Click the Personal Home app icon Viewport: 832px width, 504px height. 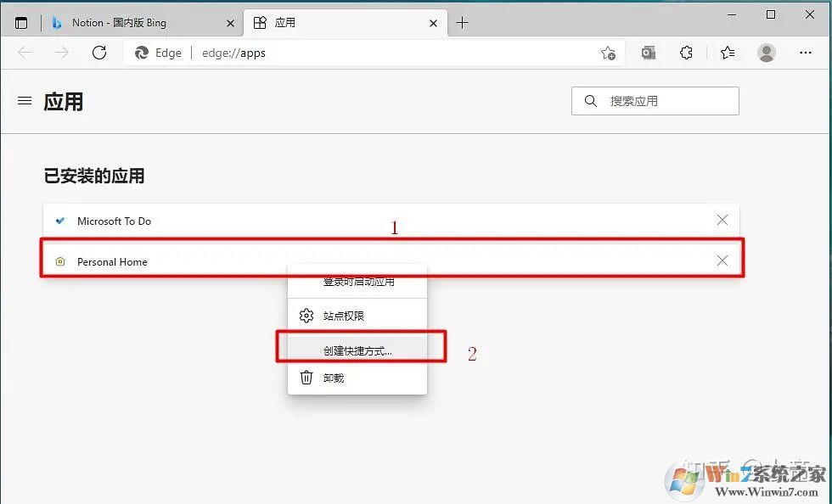click(59, 261)
